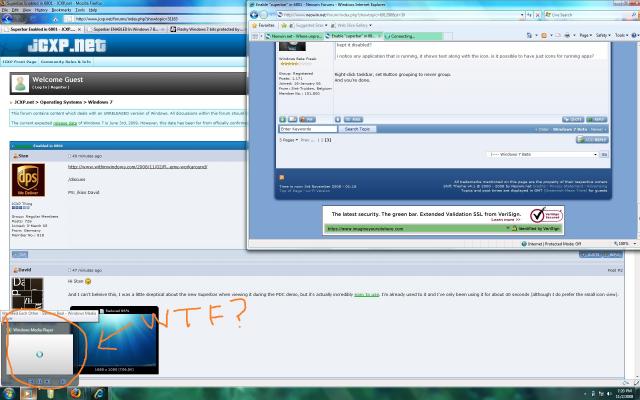Expand the '|-- Windows 7 Beta' forum jump dropdown

(542, 155)
